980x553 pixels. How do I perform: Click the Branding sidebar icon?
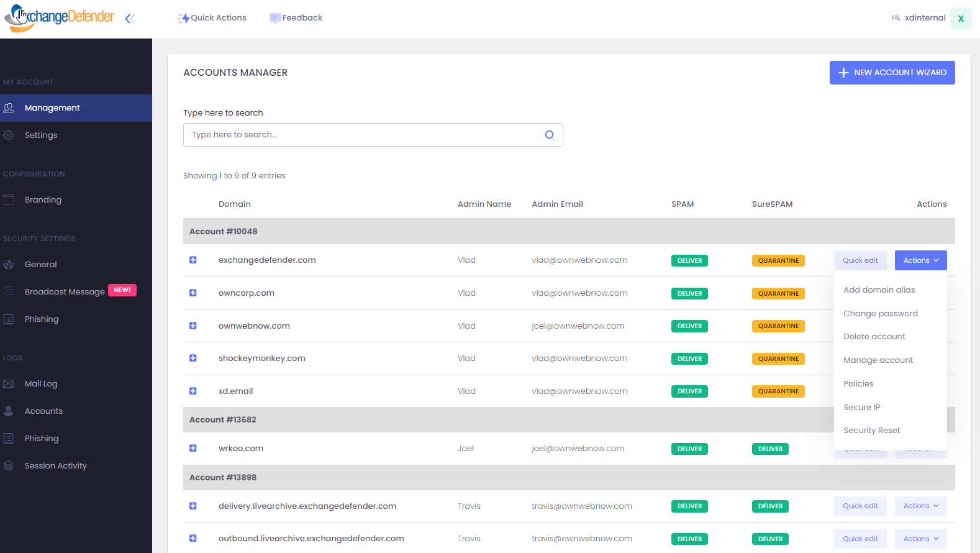pyautogui.click(x=9, y=200)
